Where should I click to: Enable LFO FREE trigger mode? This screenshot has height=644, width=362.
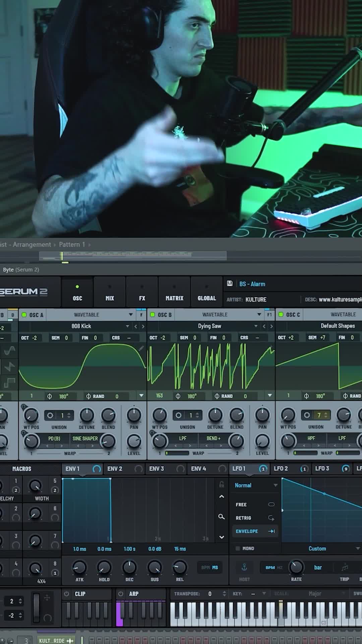tap(255, 504)
